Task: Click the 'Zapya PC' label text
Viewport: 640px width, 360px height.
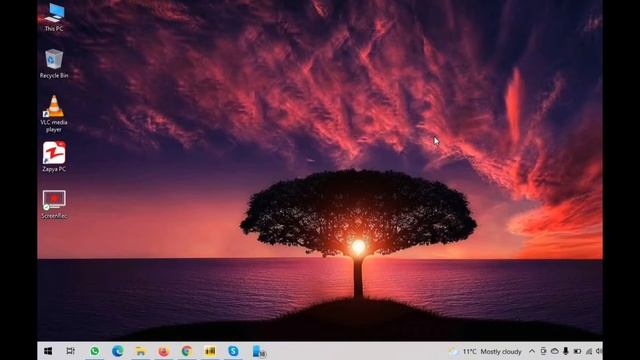Action: coord(54,169)
